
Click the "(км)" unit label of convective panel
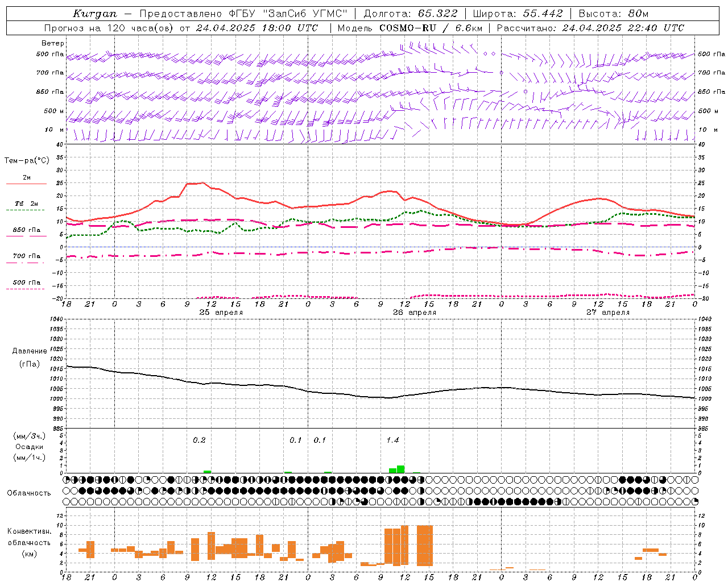(x=30, y=554)
